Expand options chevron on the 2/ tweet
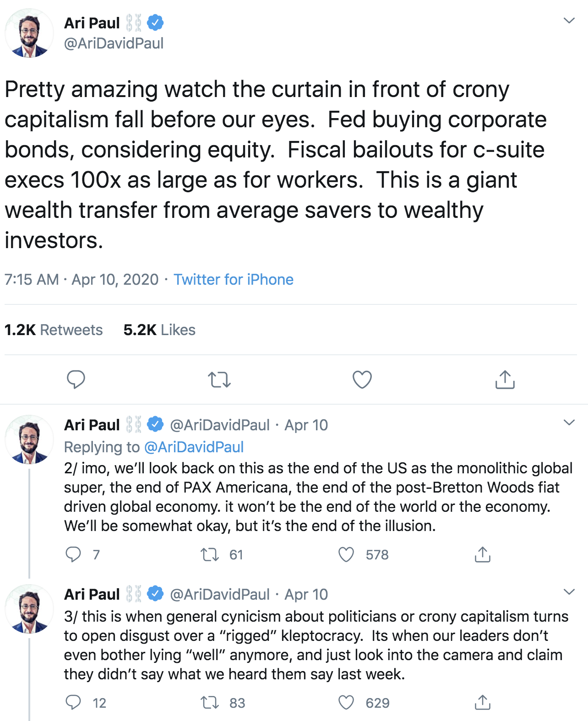588x721 pixels. pos(569,423)
